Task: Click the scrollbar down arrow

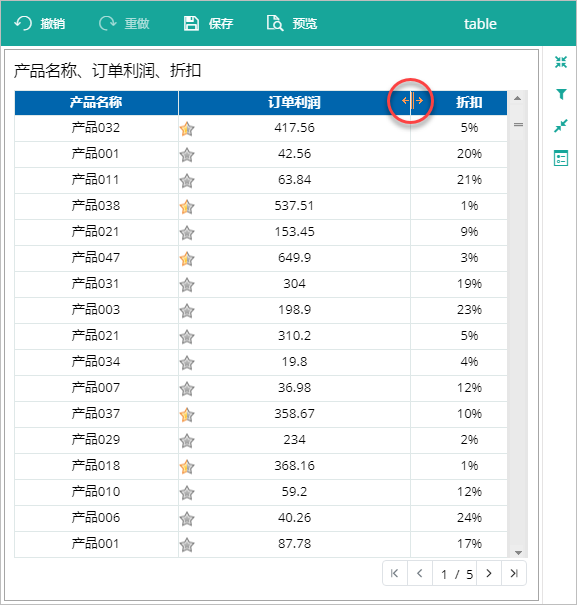Action: [x=518, y=553]
